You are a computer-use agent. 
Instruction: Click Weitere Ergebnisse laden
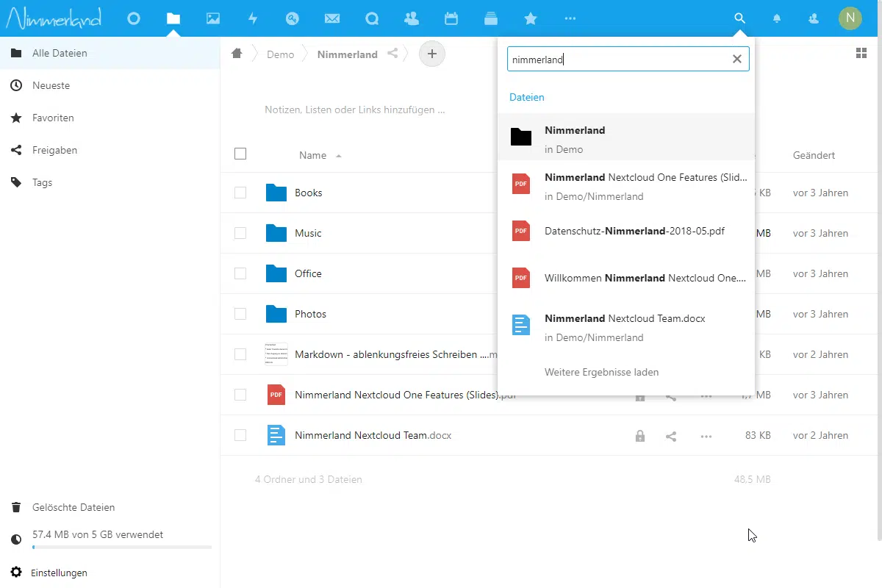click(601, 372)
